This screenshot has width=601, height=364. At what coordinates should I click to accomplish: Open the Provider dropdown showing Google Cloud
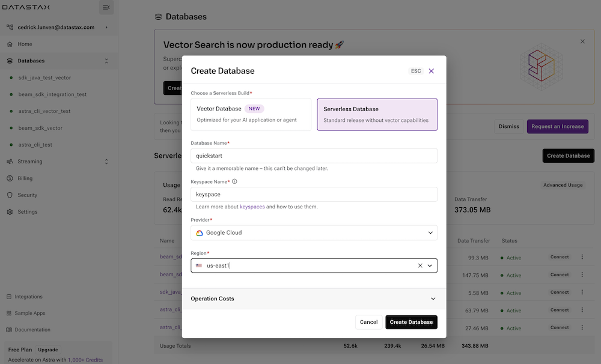pyautogui.click(x=314, y=233)
